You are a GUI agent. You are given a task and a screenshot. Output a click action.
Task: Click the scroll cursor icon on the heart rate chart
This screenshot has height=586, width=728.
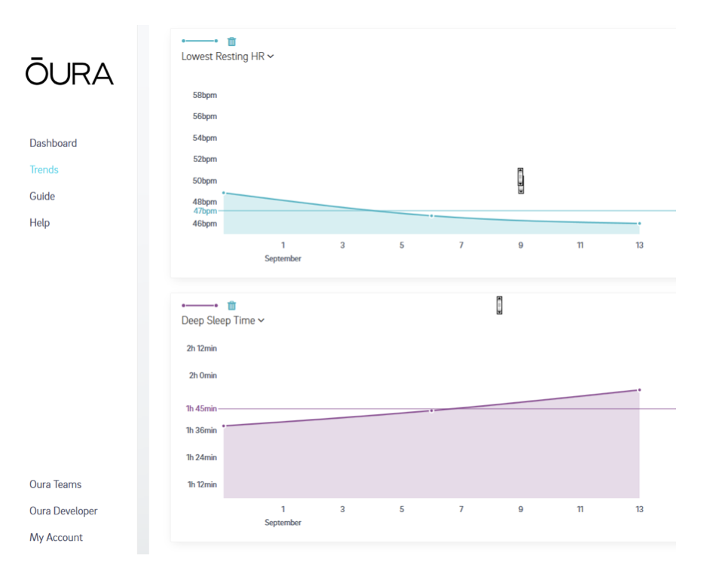pyautogui.click(x=521, y=181)
